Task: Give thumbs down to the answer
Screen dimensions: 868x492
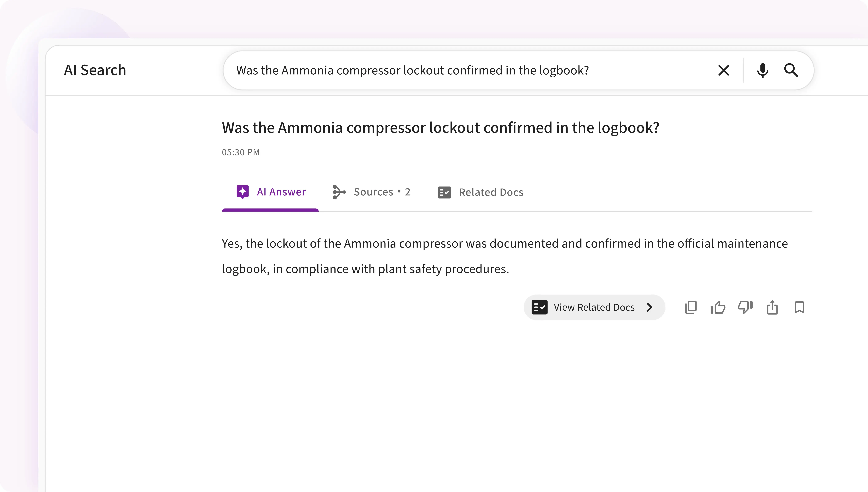Action: [x=745, y=307]
